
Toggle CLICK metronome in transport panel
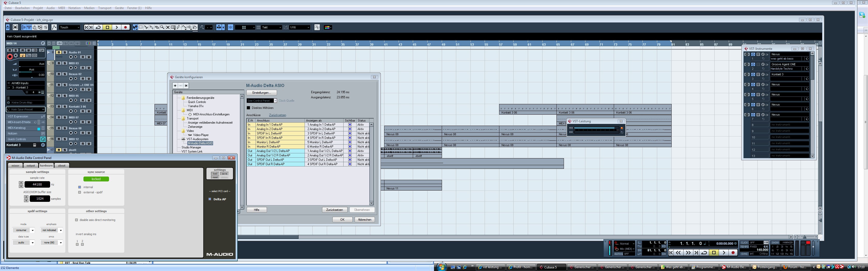[x=744, y=242]
